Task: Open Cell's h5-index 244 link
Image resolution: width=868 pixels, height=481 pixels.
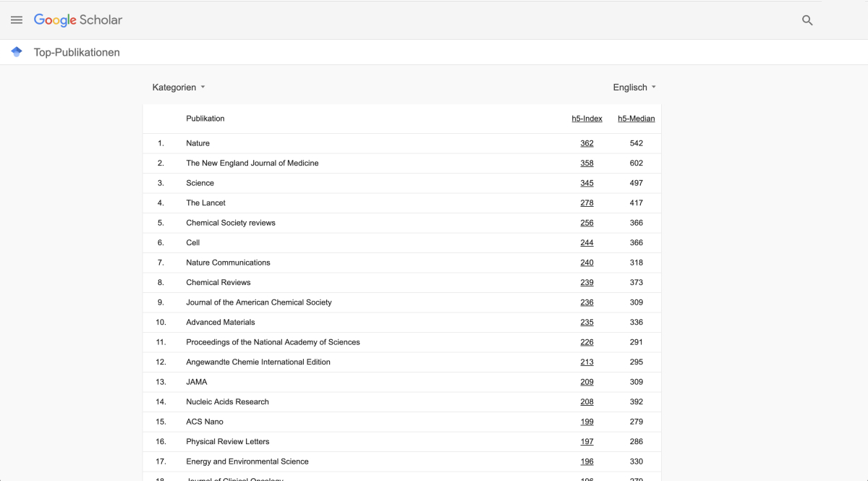Action: pyautogui.click(x=587, y=243)
